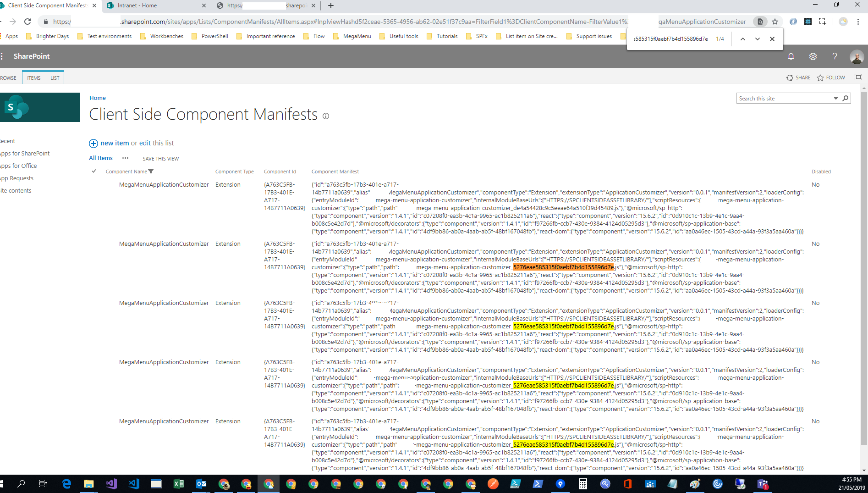Close the find-in-page bar
Image resolution: width=868 pixels, height=493 pixels.
[772, 39]
